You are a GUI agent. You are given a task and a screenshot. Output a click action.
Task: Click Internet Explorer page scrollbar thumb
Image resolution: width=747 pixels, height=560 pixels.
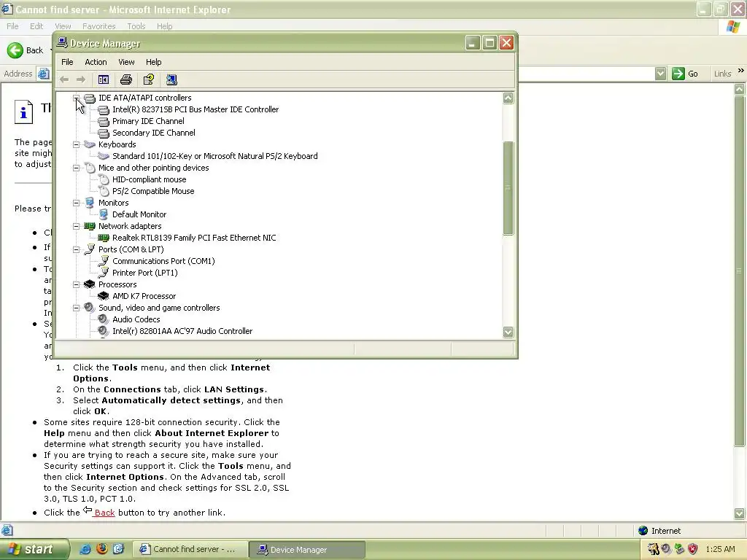[739, 271]
